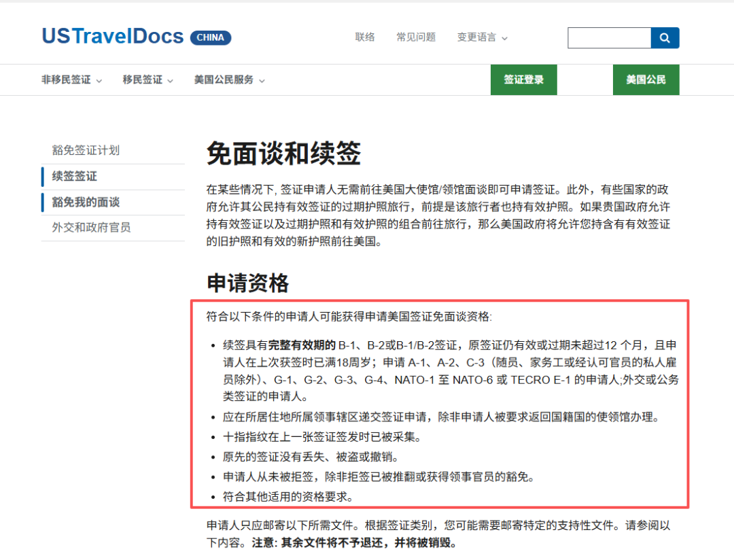Click the 免面谈和续签 page heading
The width and height of the screenshot is (734, 560).
click(x=283, y=154)
